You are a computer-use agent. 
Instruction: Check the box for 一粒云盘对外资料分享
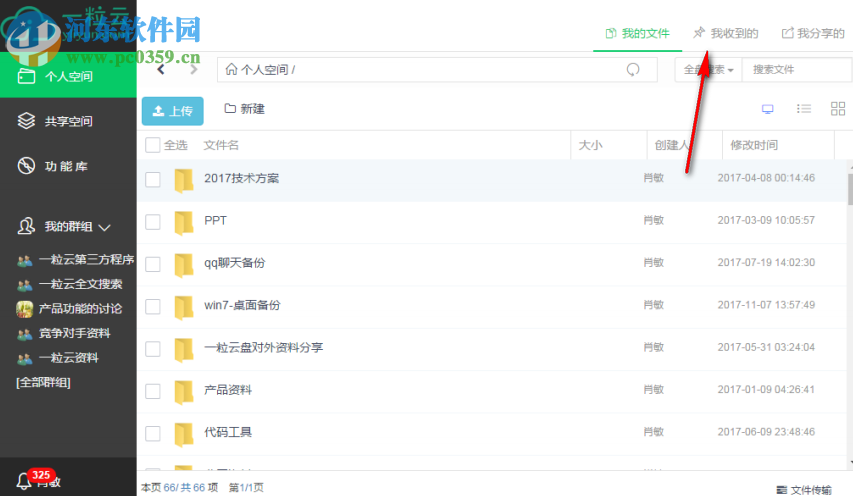153,349
